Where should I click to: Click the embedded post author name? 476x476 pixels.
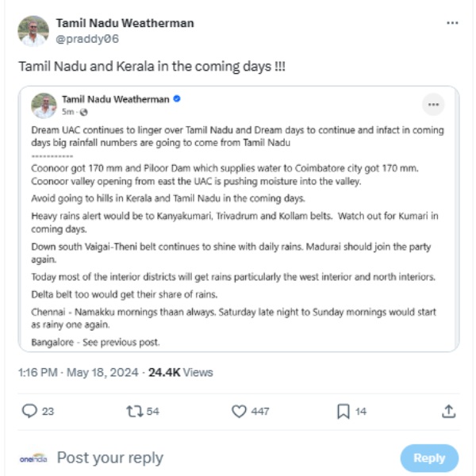click(x=115, y=100)
